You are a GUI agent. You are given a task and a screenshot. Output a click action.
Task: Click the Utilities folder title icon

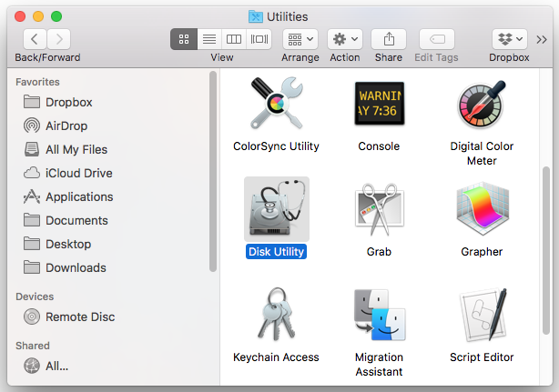(x=256, y=16)
